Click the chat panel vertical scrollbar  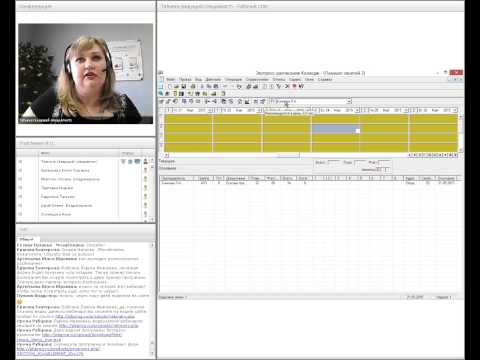point(153,300)
